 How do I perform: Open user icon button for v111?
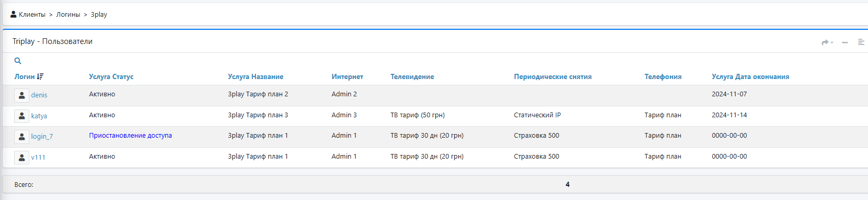[21, 158]
